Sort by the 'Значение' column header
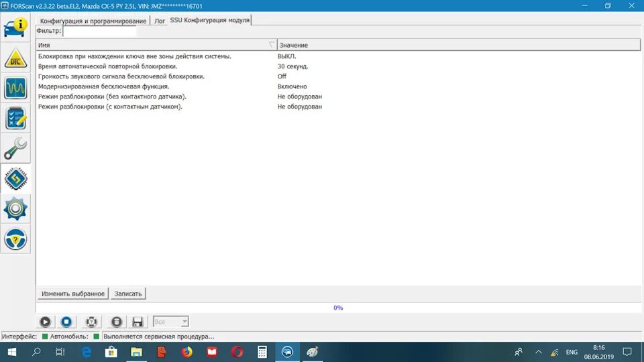644x362 pixels. coord(459,45)
